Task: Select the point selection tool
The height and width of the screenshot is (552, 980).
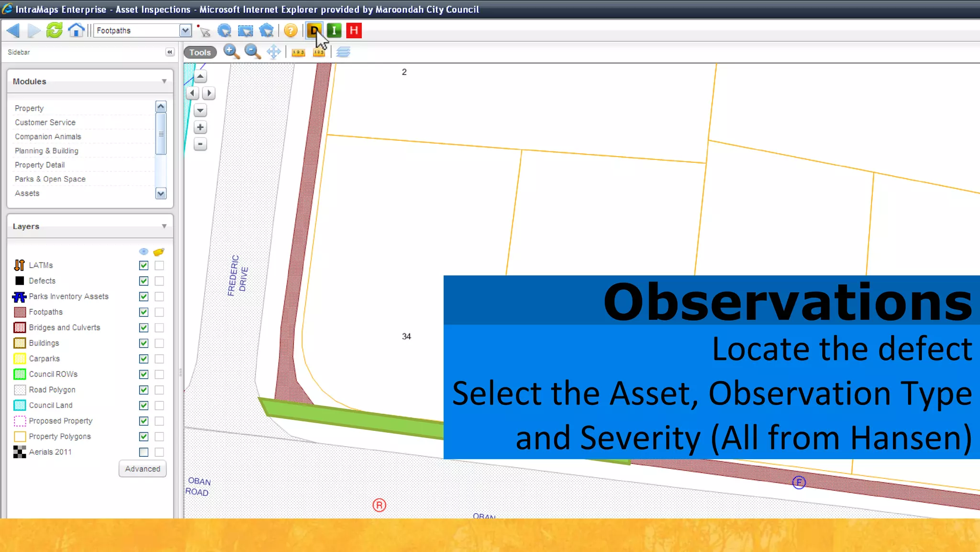Action: [x=203, y=31]
